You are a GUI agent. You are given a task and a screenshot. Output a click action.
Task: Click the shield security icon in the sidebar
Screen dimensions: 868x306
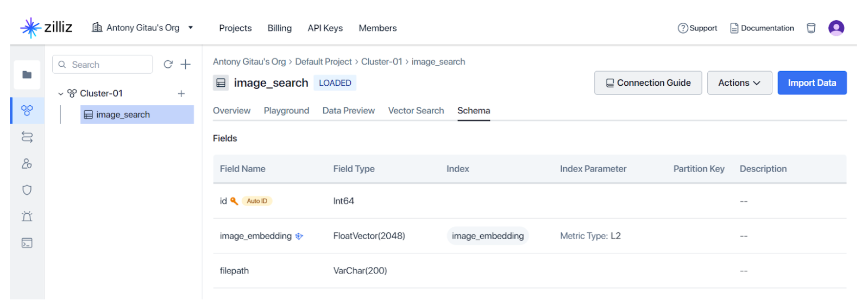tap(27, 190)
